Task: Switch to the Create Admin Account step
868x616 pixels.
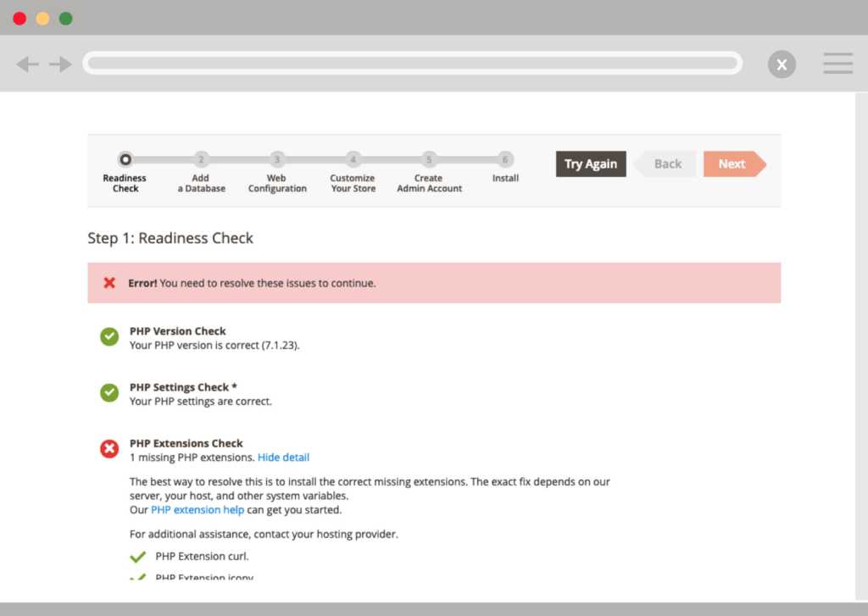Action: coord(429,158)
